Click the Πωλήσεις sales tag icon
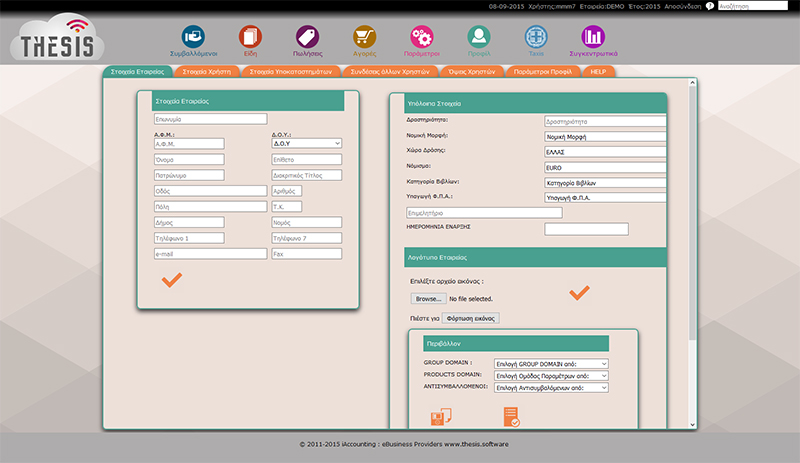This screenshot has width=800, height=463. [308, 37]
